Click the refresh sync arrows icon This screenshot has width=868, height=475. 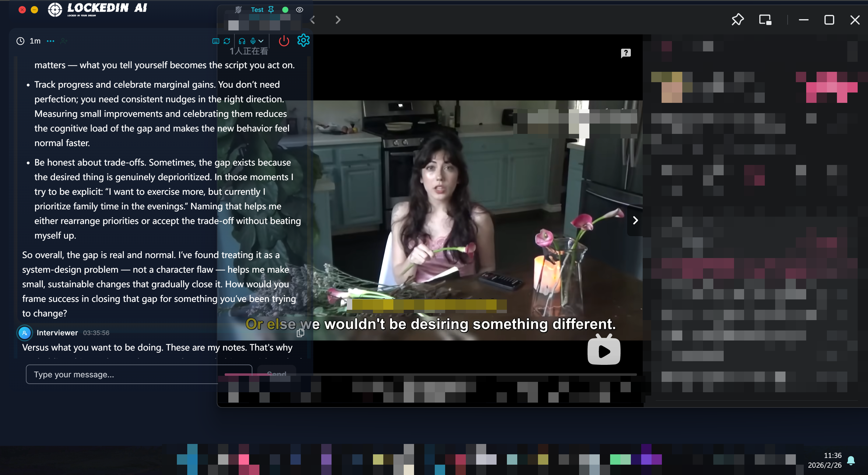tap(227, 41)
